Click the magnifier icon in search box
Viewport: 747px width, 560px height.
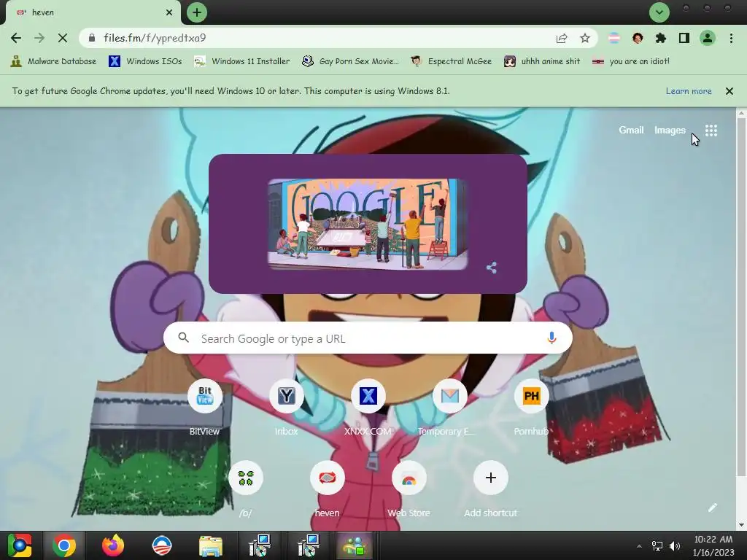[x=183, y=338]
